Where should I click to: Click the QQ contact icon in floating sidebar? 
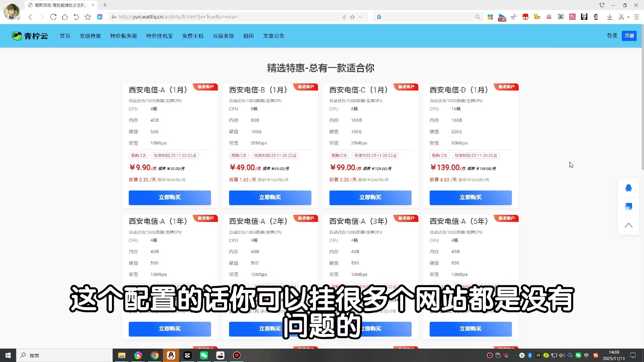[629, 188]
